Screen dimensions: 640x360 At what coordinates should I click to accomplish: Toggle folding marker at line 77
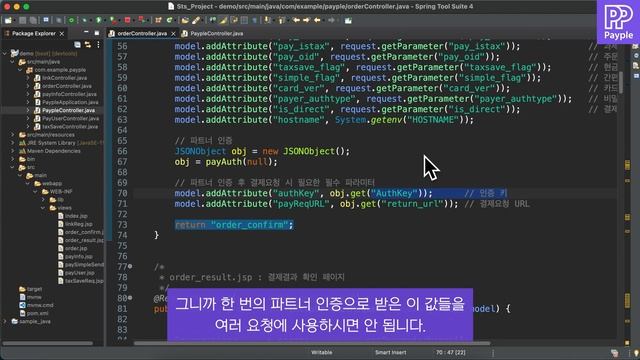(130, 266)
